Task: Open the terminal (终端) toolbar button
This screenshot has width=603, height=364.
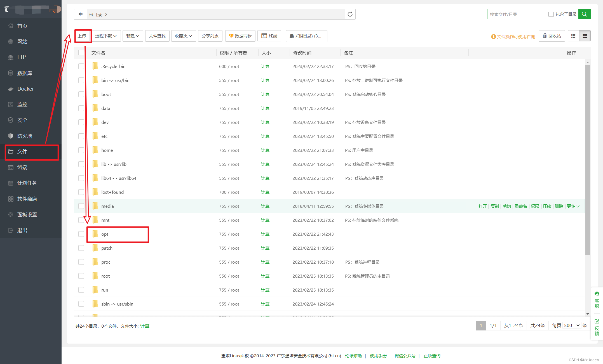Action: coord(269,36)
